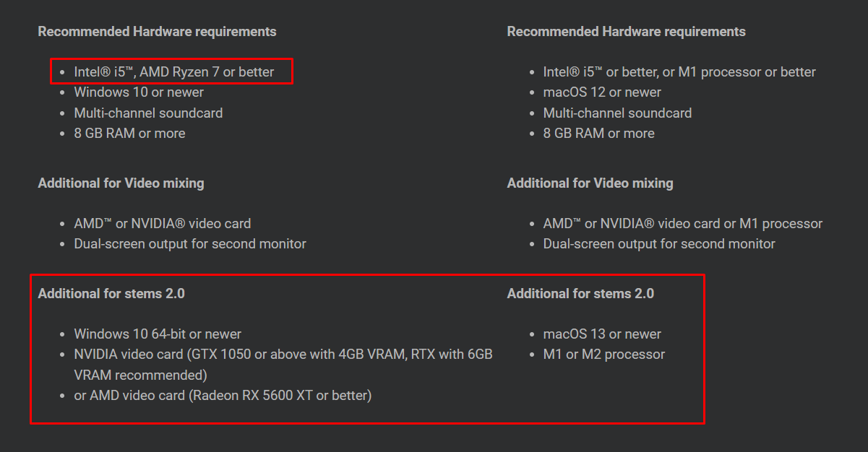Click the "or M1 processor or better" line
The height and width of the screenshot is (452, 868).
[679, 72]
